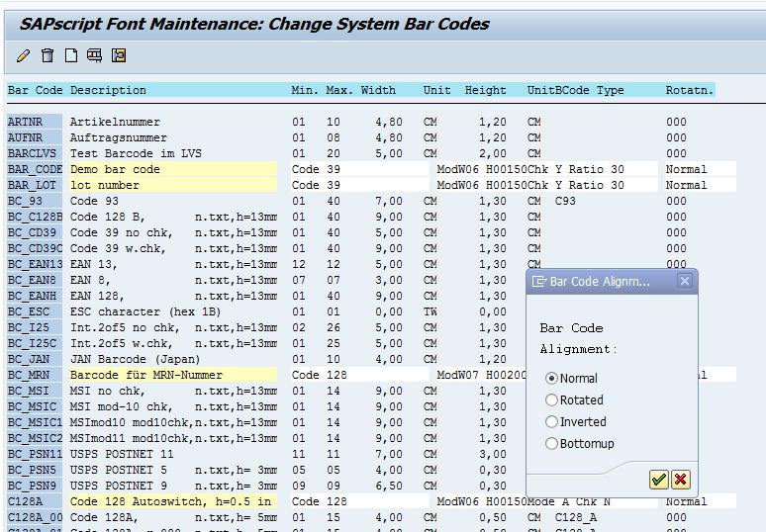Select the BAR_CODE entry
Viewport: 766px width, 532px height.
(35, 169)
